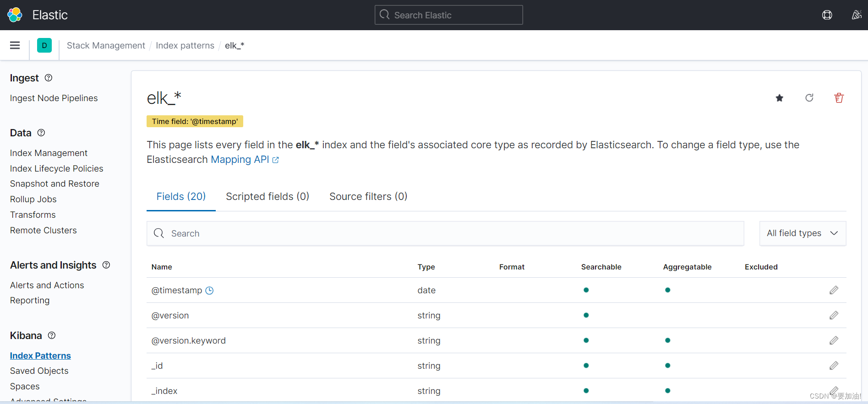The height and width of the screenshot is (404, 868).
Task: Open Snapshot and Restore
Action: coord(55,183)
